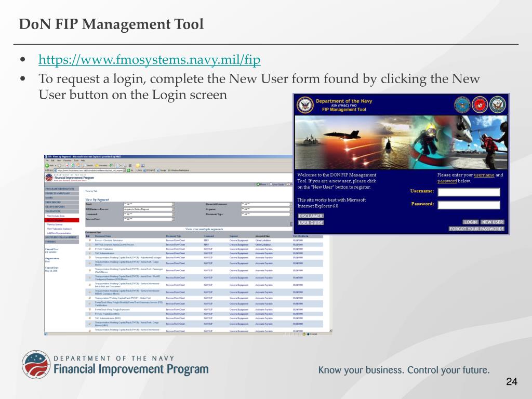The image size is (532, 399).
Task: Click the login screen banner photo
Action: [x=401, y=142]
